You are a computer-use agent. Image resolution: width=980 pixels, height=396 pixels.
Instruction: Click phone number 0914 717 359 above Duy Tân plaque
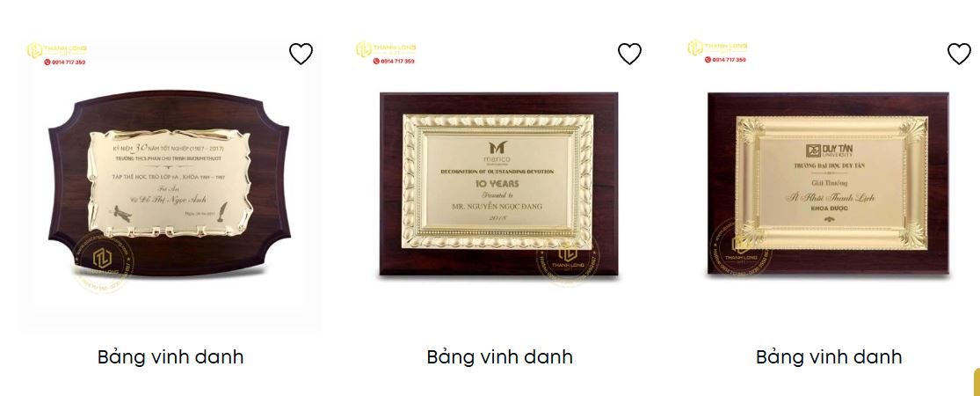[x=726, y=60]
